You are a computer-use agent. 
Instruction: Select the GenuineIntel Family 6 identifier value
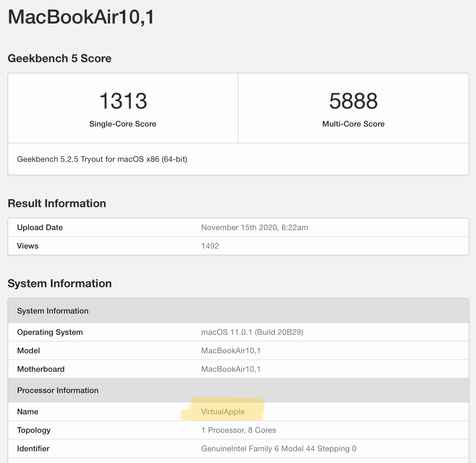point(279,449)
